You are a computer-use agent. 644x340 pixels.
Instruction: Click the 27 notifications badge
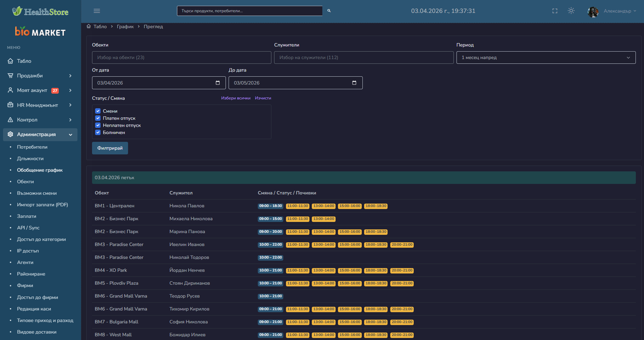(55, 91)
